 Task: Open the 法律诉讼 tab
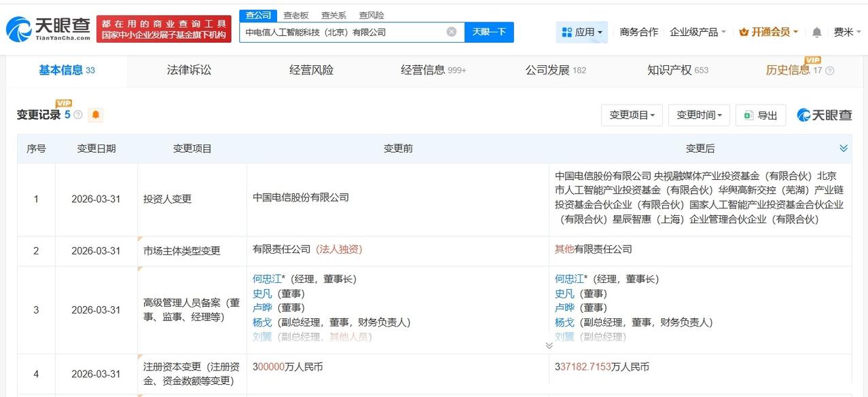pyautogui.click(x=189, y=70)
